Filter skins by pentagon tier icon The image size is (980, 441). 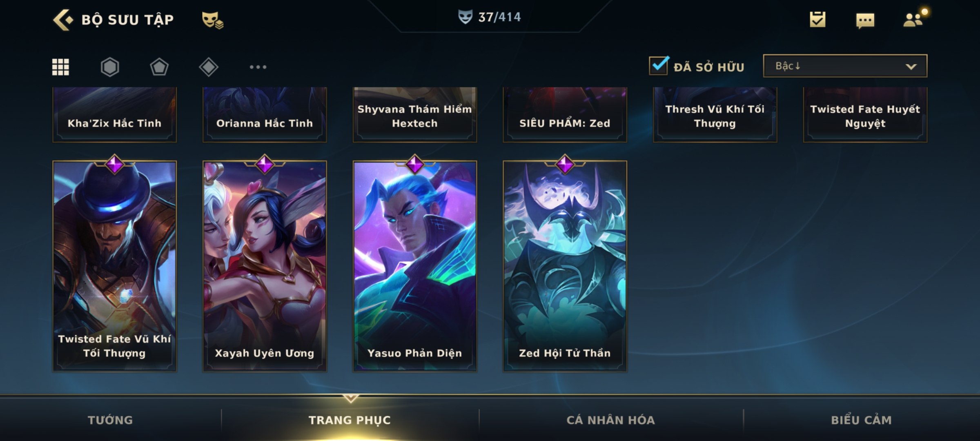tap(159, 67)
